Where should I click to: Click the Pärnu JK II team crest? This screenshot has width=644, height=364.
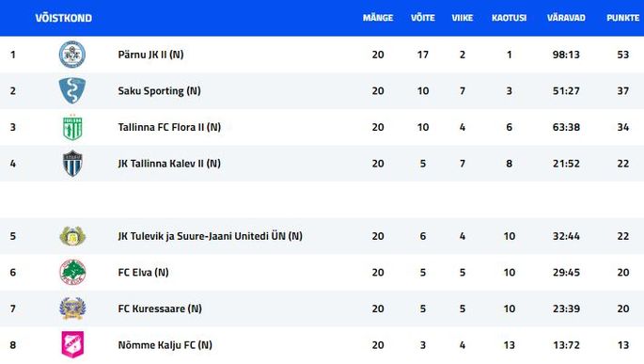tap(72, 55)
